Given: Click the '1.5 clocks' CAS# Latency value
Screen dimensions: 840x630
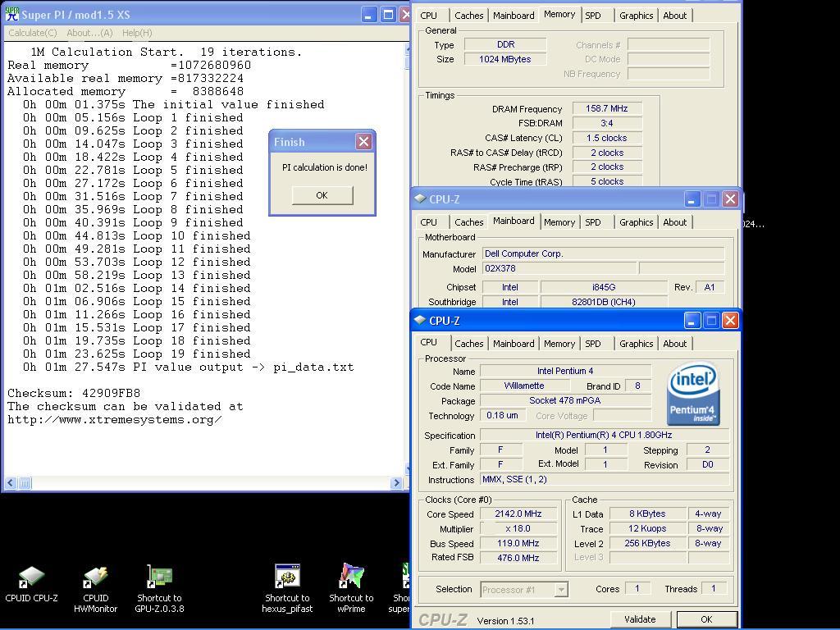Looking at the screenshot, I should pyautogui.click(x=606, y=138).
